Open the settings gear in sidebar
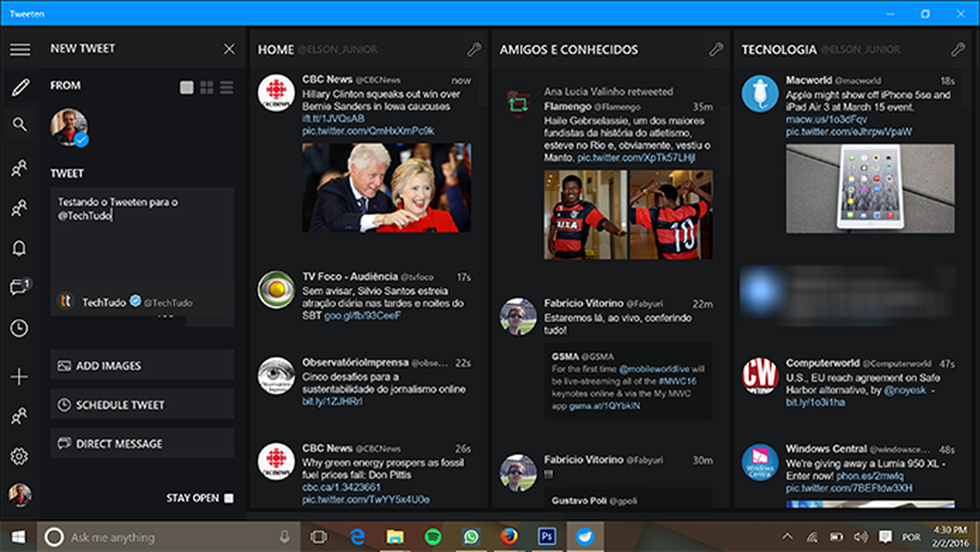The width and height of the screenshot is (980, 552). tap(19, 456)
